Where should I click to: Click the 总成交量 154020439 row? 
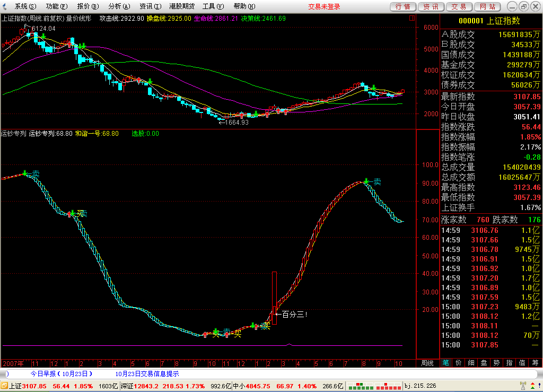coord(491,167)
